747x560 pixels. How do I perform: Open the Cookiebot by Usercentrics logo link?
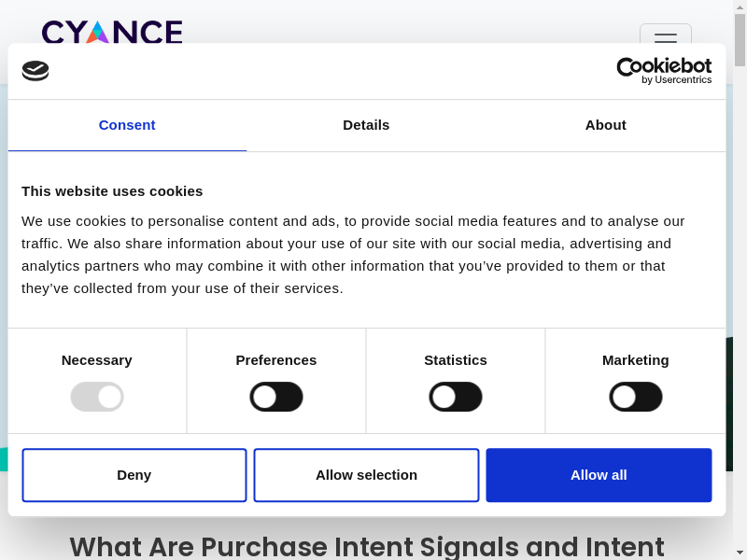(x=664, y=71)
